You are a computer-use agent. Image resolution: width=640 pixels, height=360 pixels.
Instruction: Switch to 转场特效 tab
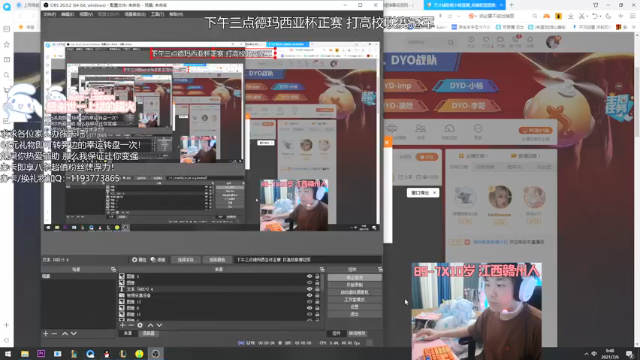pos(357,333)
